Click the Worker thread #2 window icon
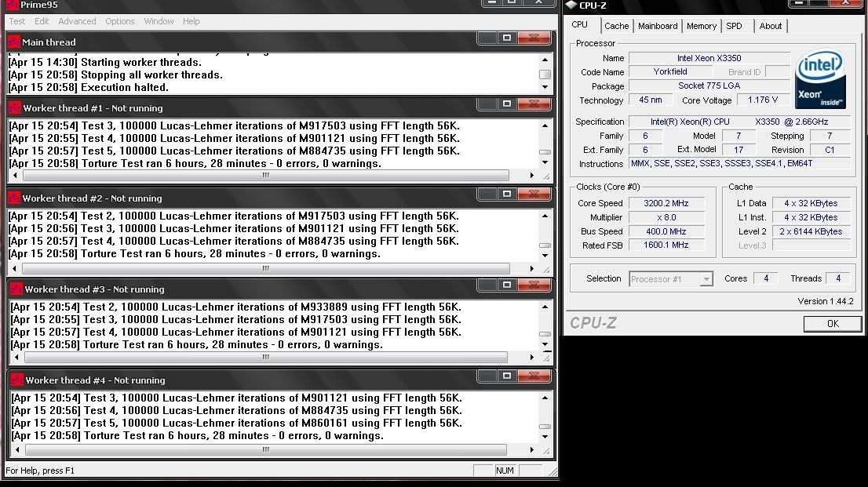The image size is (868, 487). point(14,198)
